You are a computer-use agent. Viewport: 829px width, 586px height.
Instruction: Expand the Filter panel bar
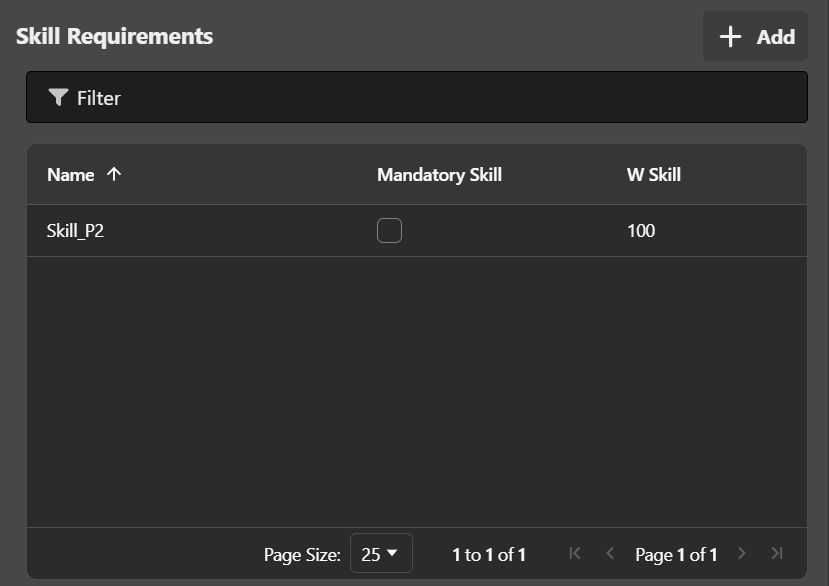pyautogui.click(x=416, y=97)
